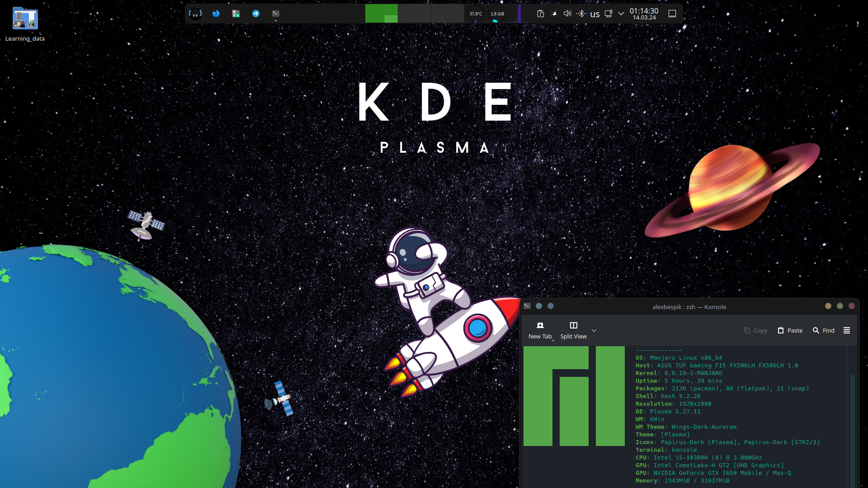Click the 2,8 GiB memory monitor widget

497,14
